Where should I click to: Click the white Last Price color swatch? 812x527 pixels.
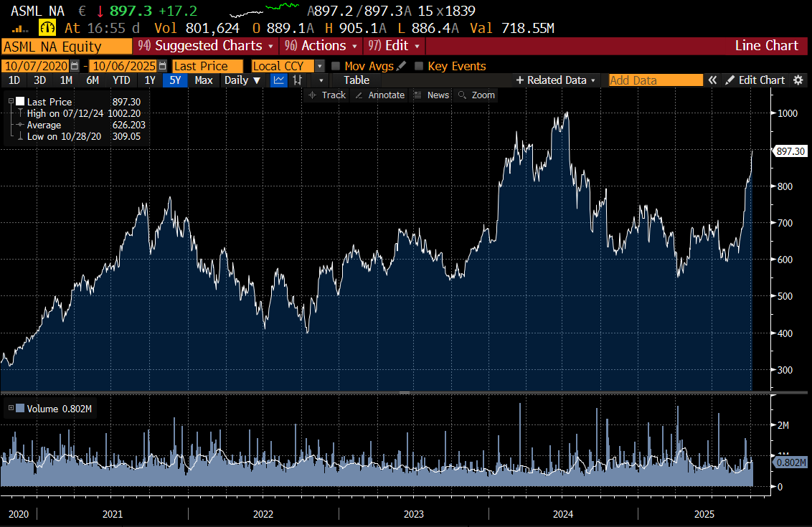[20, 102]
